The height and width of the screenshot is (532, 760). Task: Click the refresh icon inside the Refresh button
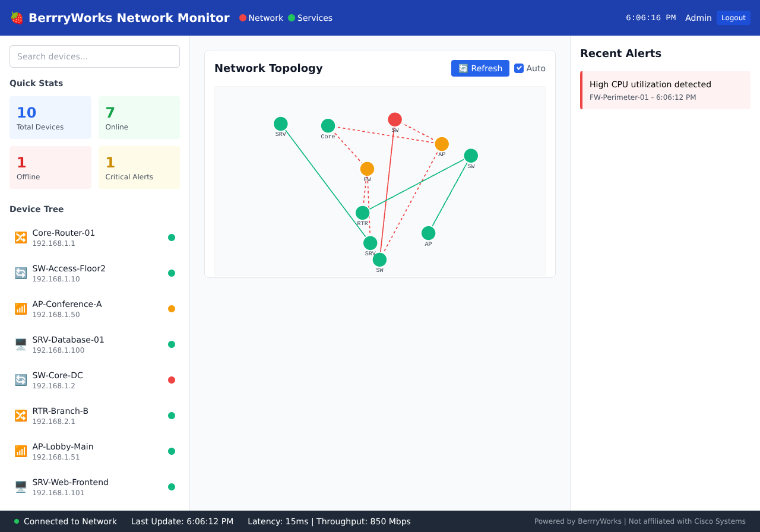click(x=463, y=68)
